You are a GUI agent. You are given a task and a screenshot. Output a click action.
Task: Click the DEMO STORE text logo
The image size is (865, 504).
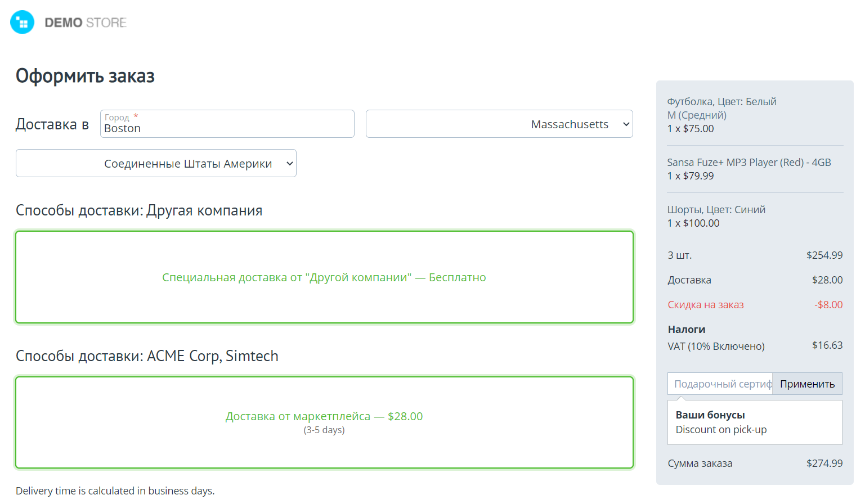(x=86, y=22)
